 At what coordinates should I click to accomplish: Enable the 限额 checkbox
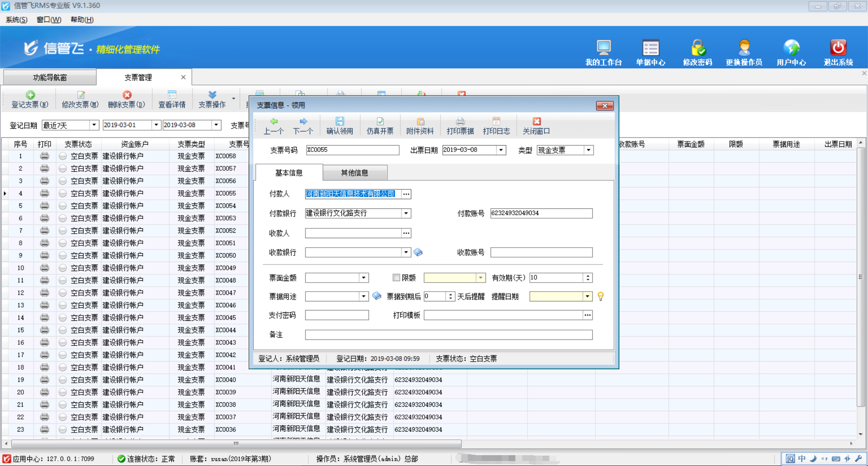point(396,278)
